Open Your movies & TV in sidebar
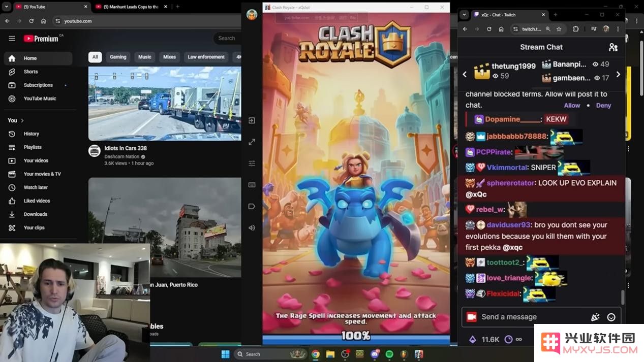 (x=38, y=174)
